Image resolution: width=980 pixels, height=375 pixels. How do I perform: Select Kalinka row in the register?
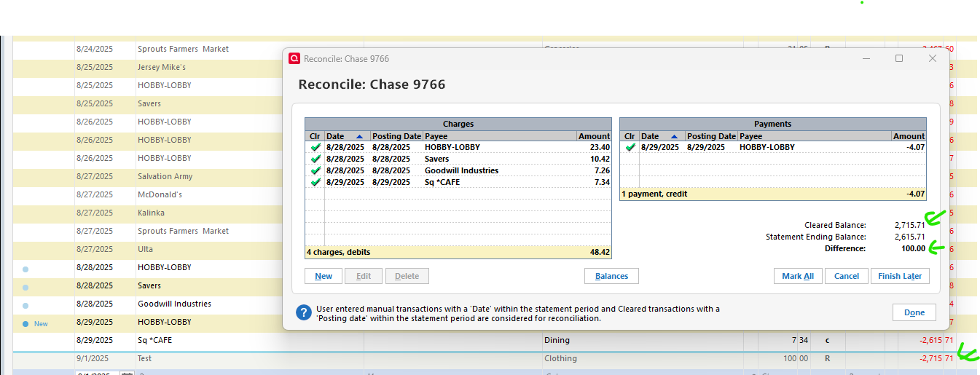pyautogui.click(x=148, y=213)
